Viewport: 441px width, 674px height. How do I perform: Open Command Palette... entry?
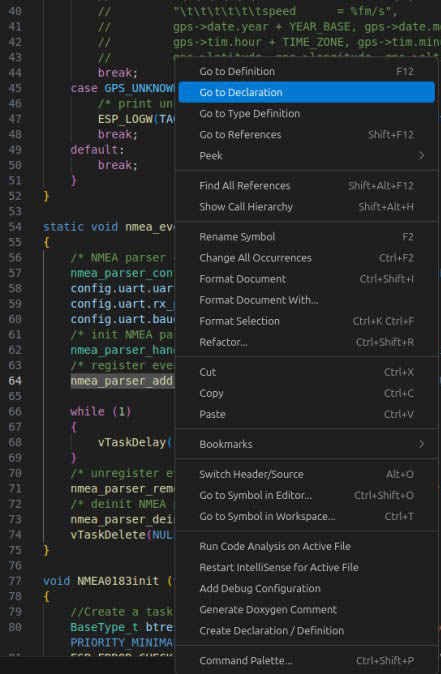306,661
